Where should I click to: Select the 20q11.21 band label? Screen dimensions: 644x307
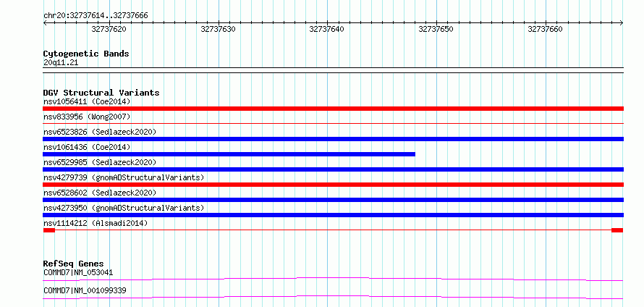(x=61, y=63)
